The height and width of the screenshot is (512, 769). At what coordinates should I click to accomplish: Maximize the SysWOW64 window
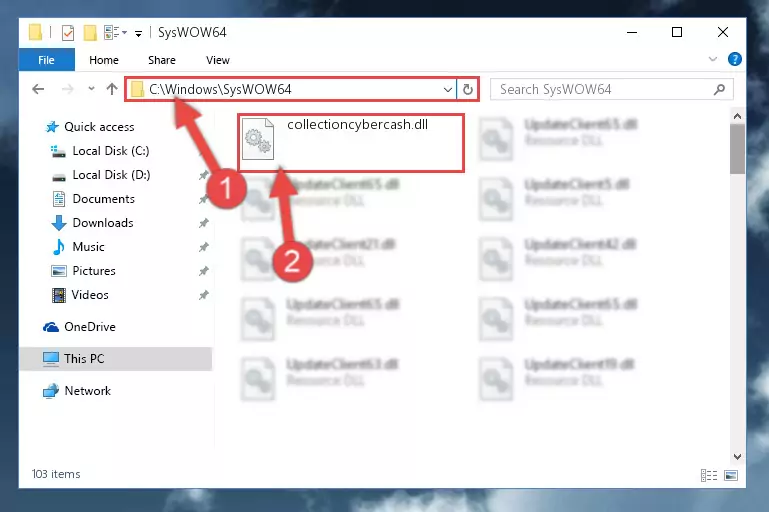click(x=677, y=32)
